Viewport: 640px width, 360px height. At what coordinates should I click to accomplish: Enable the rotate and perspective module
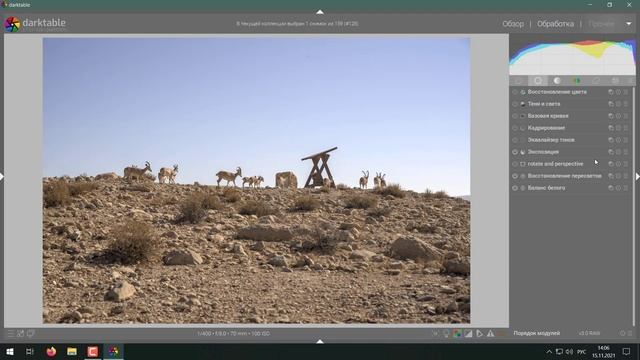[515, 164]
